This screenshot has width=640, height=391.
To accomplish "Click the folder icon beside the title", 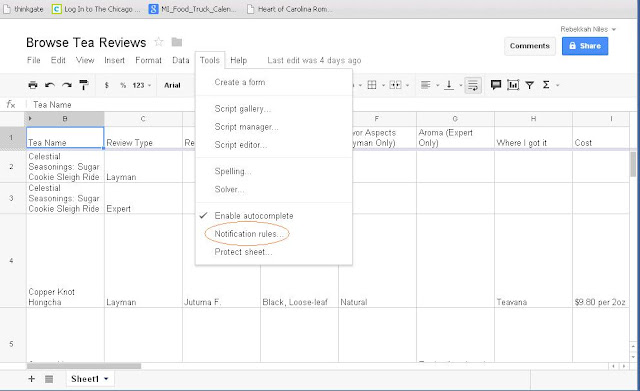I will click(x=177, y=42).
